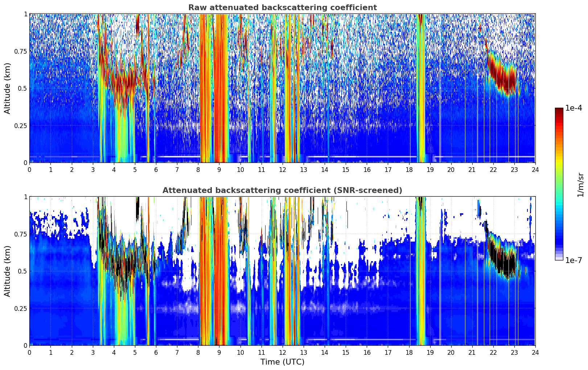Click the bottom plot 'Altitude (km)' label
Image resolution: width=588 pixels, height=370 pixels.
click(8, 271)
